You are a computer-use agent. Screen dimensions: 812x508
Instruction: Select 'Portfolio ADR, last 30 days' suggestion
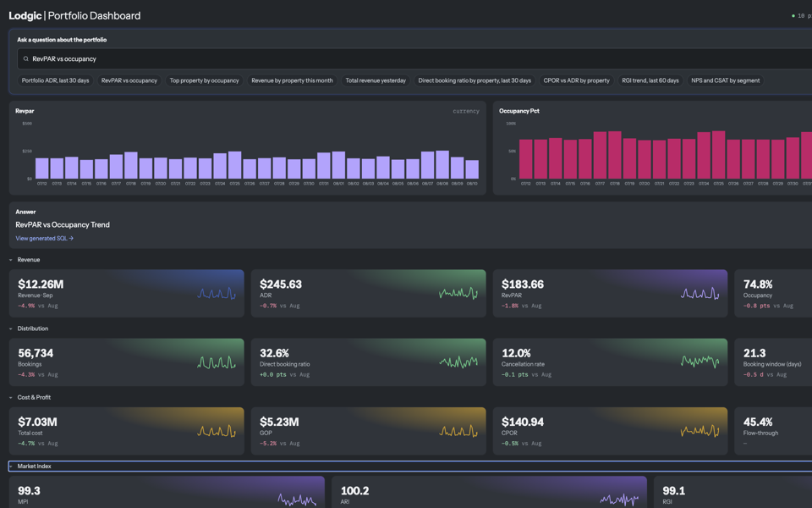click(x=56, y=80)
